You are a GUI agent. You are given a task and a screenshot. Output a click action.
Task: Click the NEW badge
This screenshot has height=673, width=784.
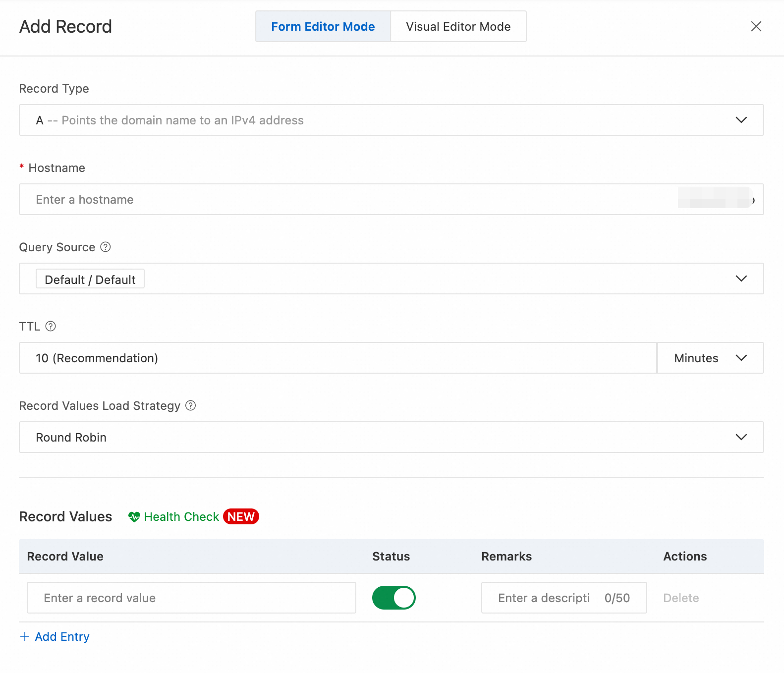(241, 516)
